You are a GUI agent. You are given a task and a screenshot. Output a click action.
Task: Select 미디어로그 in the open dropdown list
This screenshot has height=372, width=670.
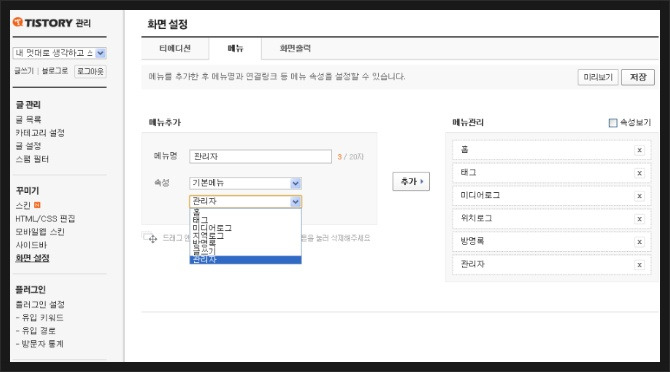coord(245,228)
